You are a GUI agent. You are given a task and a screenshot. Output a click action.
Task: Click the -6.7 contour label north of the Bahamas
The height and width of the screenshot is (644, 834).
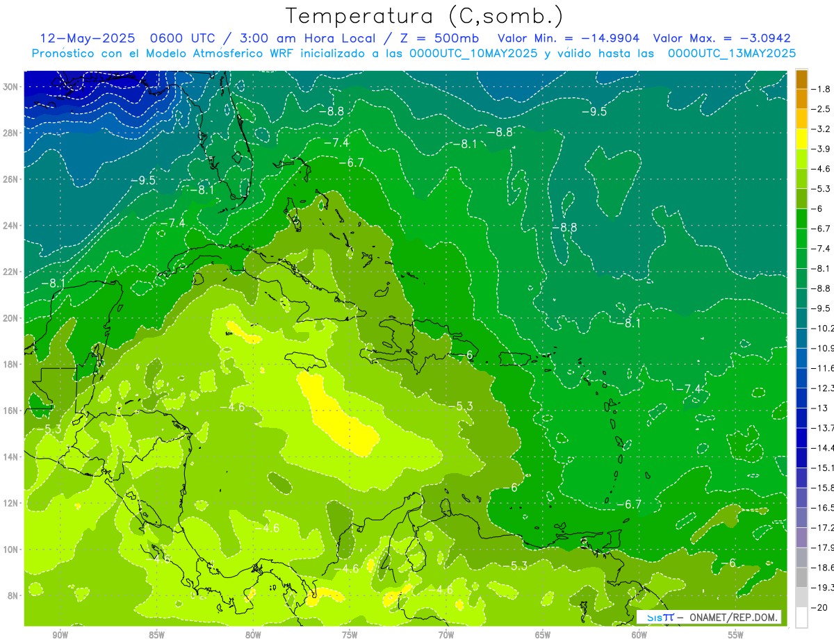pyautogui.click(x=351, y=162)
